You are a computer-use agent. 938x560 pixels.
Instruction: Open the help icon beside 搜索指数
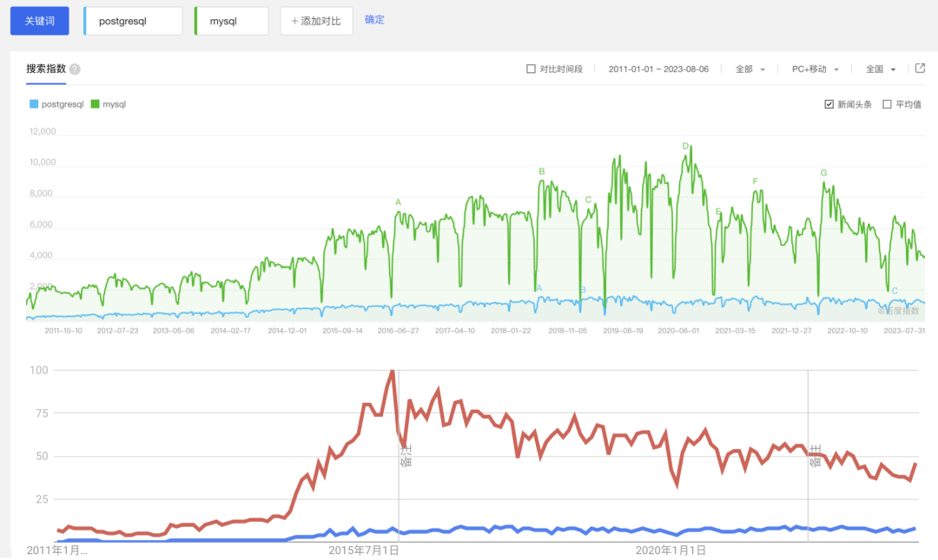pos(75,69)
